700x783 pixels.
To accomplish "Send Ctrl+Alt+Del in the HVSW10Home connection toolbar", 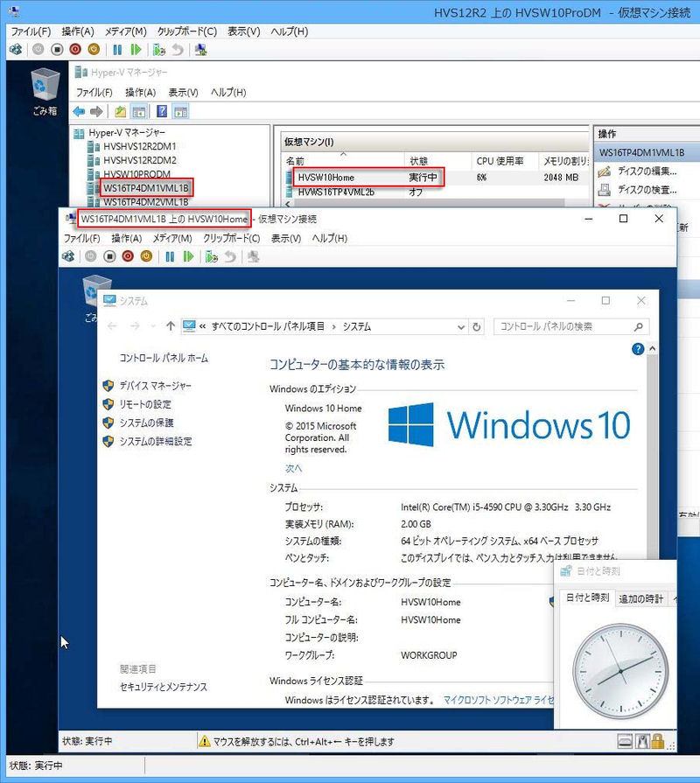I will click(x=68, y=256).
